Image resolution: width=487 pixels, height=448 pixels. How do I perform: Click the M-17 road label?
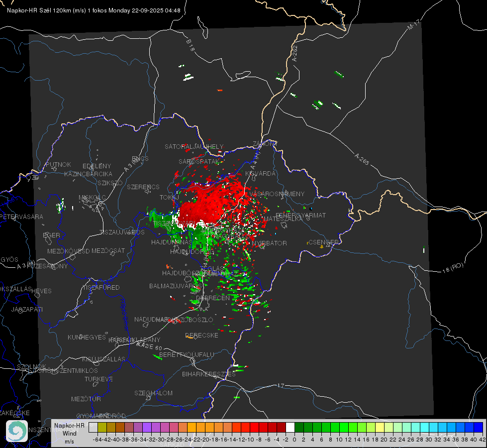pos(413,25)
